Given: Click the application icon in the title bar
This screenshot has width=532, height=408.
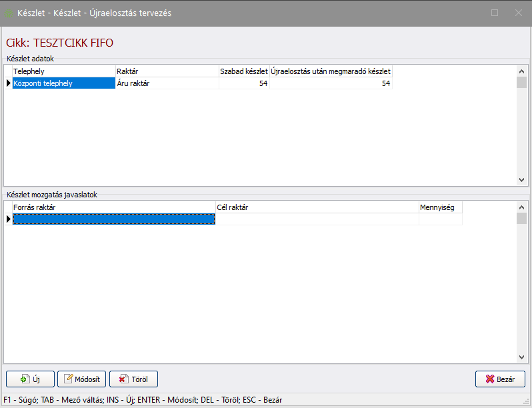Looking at the screenshot, I should pyautogui.click(x=9, y=13).
